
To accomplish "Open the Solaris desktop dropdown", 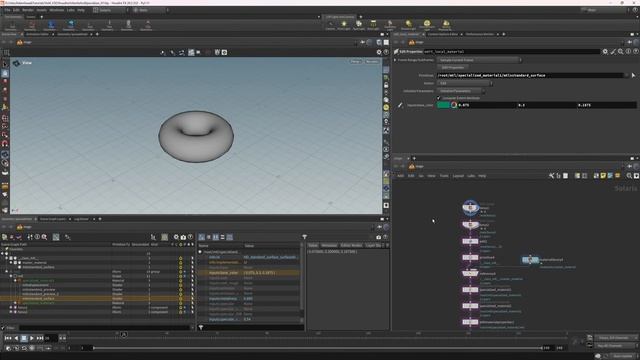I will (110, 10).
